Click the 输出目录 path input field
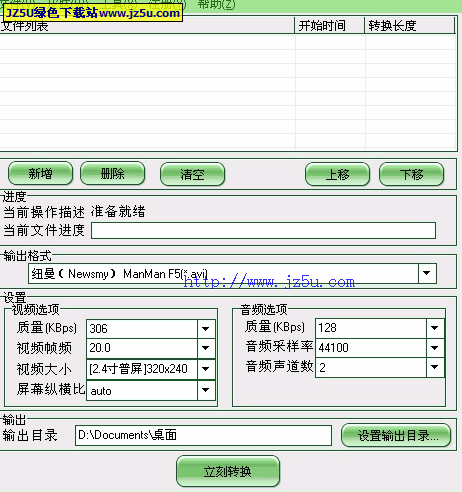The width and height of the screenshot is (462, 492). [203, 435]
